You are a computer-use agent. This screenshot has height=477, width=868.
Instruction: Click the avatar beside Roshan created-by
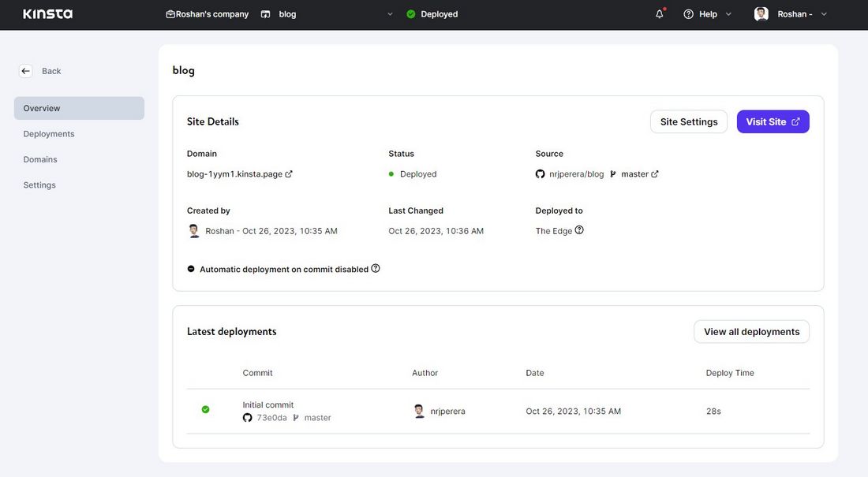pyautogui.click(x=194, y=231)
